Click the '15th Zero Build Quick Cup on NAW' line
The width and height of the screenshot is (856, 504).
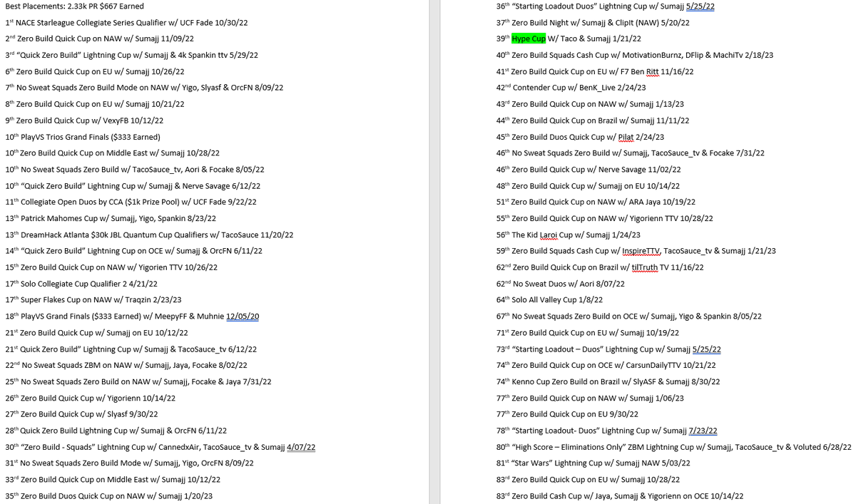pyautogui.click(x=111, y=268)
